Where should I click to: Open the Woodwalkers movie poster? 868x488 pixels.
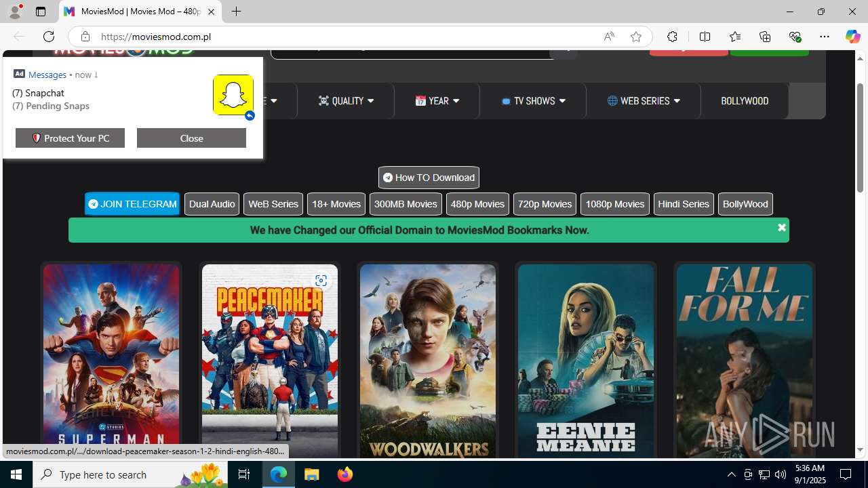pos(428,361)
